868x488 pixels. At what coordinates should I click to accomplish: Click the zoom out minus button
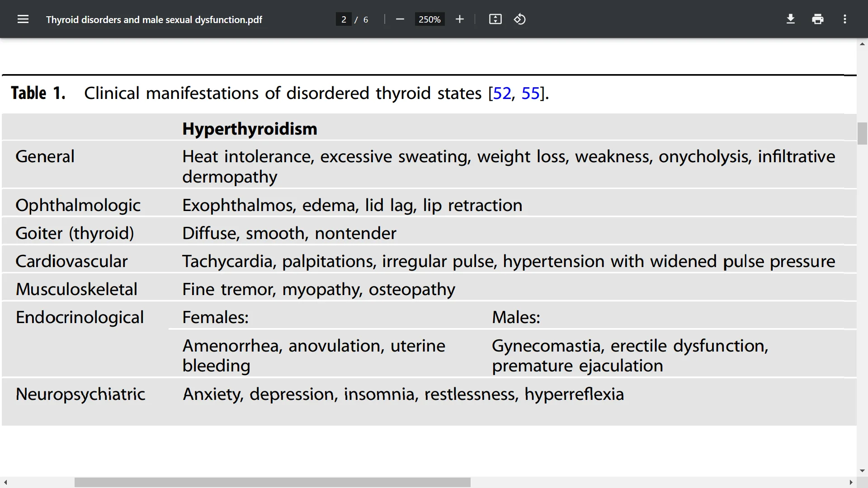(x=400, y=19)
